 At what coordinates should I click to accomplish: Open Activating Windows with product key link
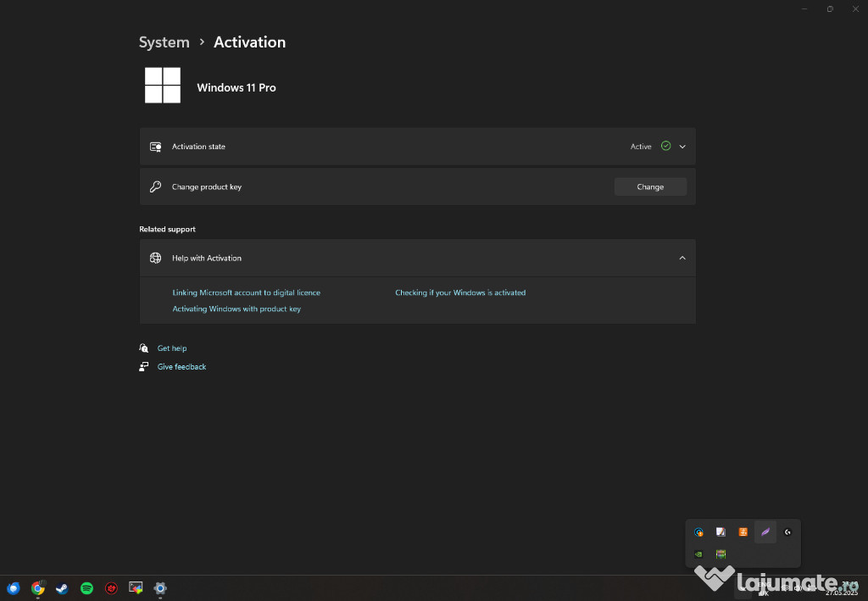(237, 309)
